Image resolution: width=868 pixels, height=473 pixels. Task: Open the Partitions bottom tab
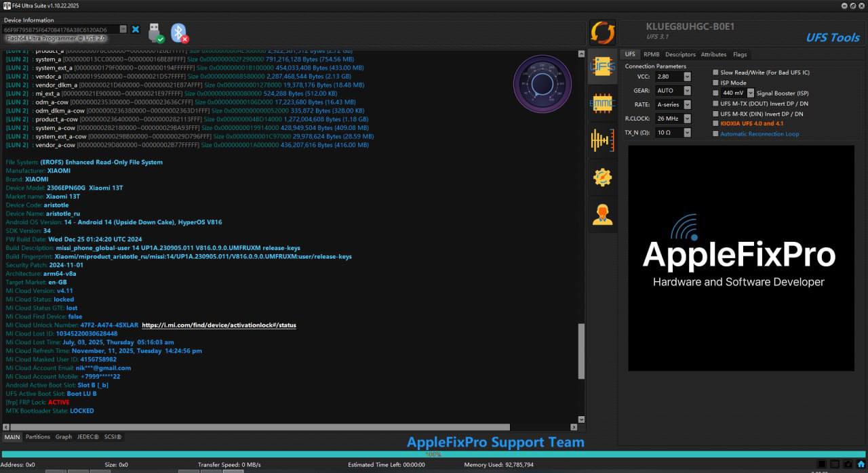(38, 437)
